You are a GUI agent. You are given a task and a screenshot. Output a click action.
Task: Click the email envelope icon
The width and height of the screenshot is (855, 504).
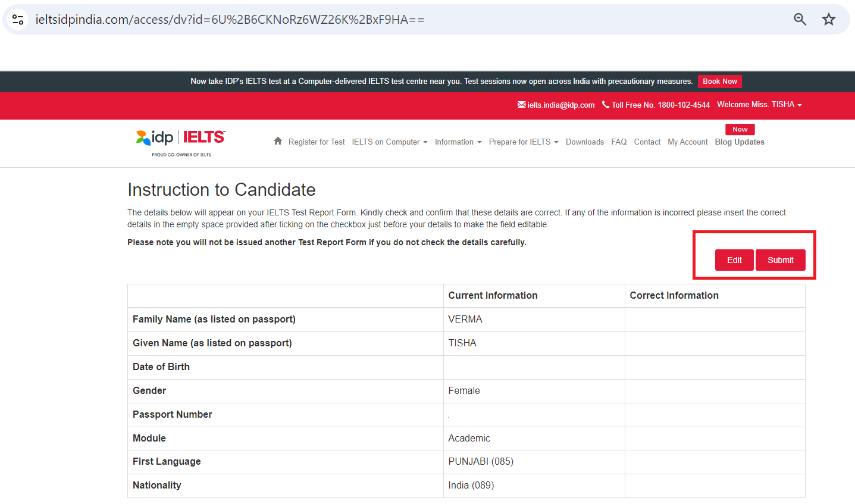pyautogui.click(x=521, y=105)
